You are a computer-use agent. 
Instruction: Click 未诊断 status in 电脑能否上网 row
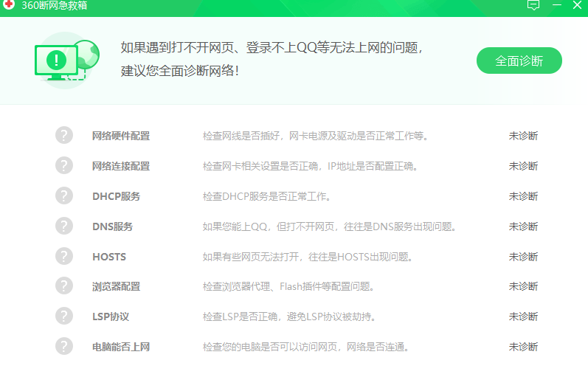tap(523, 347)
